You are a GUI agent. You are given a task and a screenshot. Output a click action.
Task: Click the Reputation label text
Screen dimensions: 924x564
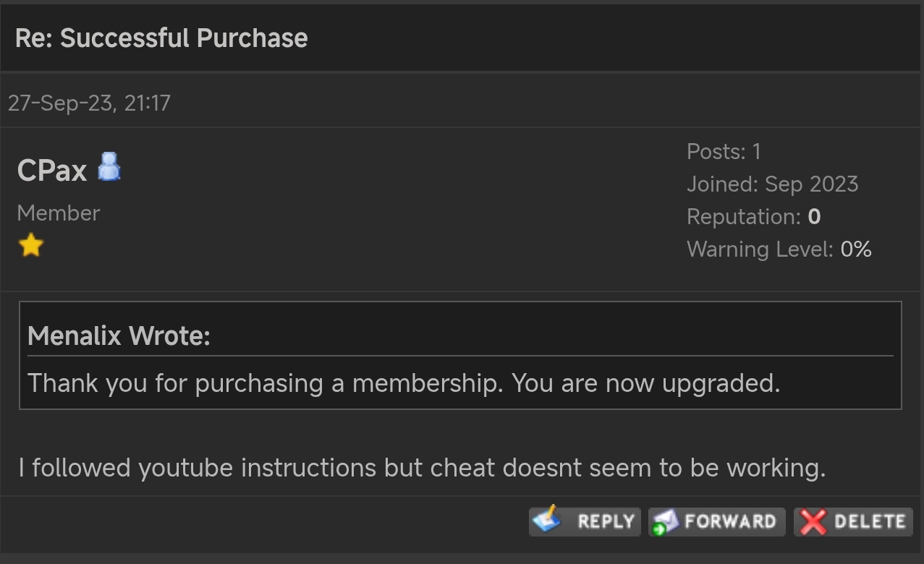pyautogui.click(x=744, y=217)
